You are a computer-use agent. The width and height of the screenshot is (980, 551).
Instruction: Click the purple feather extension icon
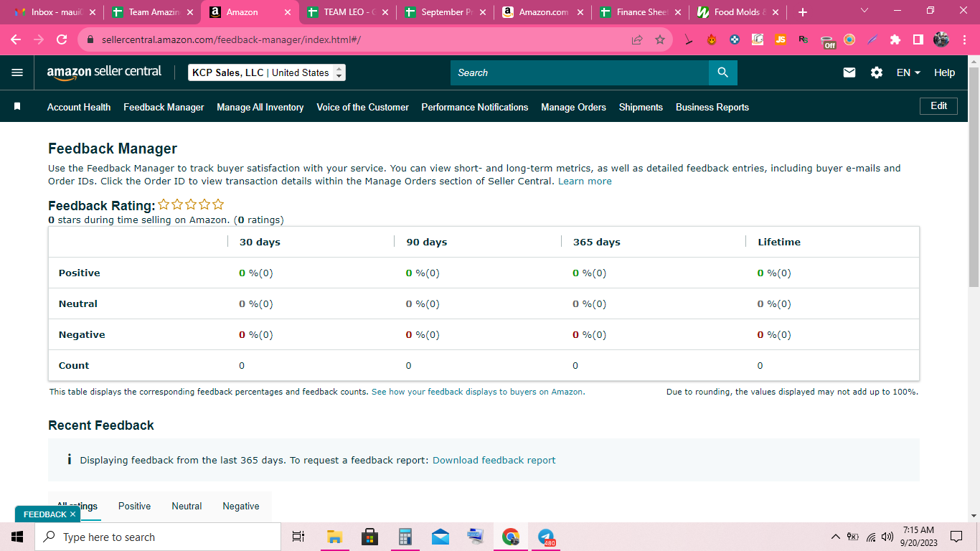(x=872, y=39)
